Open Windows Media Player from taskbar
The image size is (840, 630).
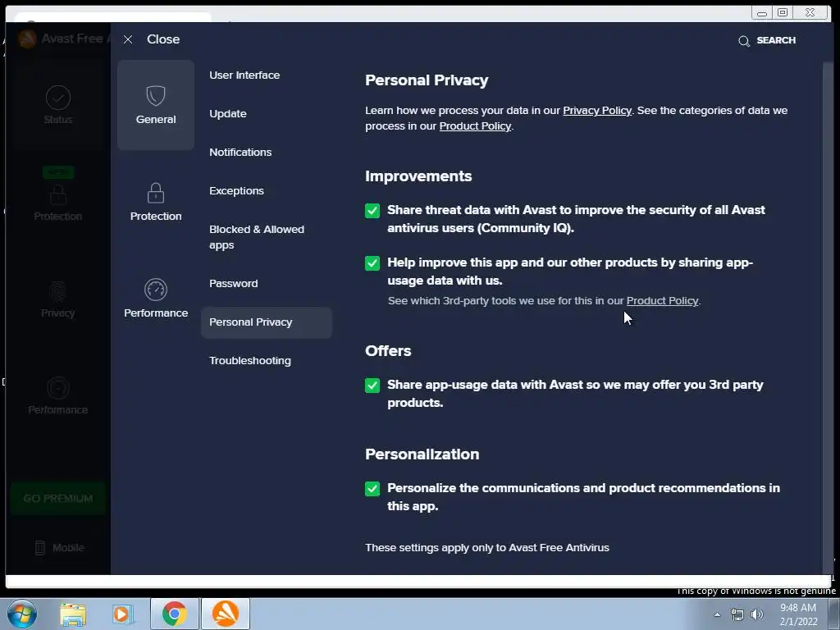click(x=123, y=614)
